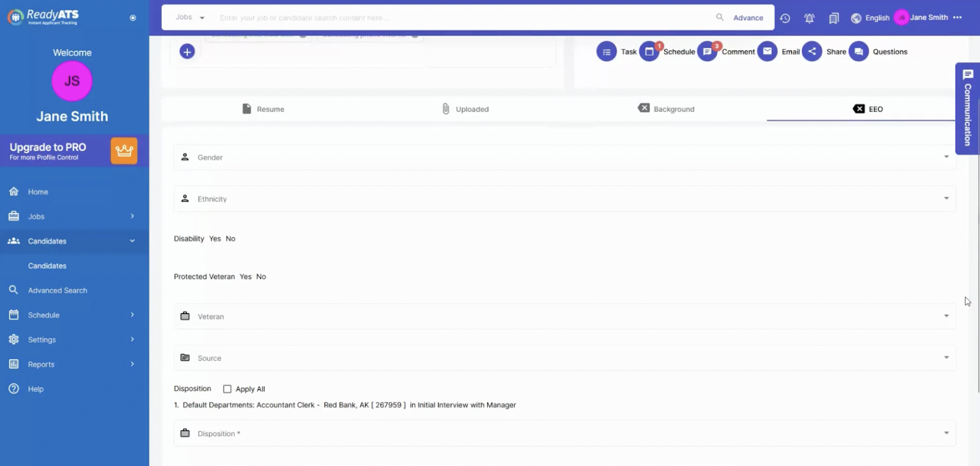Click Upgrade to PRO banner
Image resolution: width=980 pixels, height=466 pixels.
point(74,151)
